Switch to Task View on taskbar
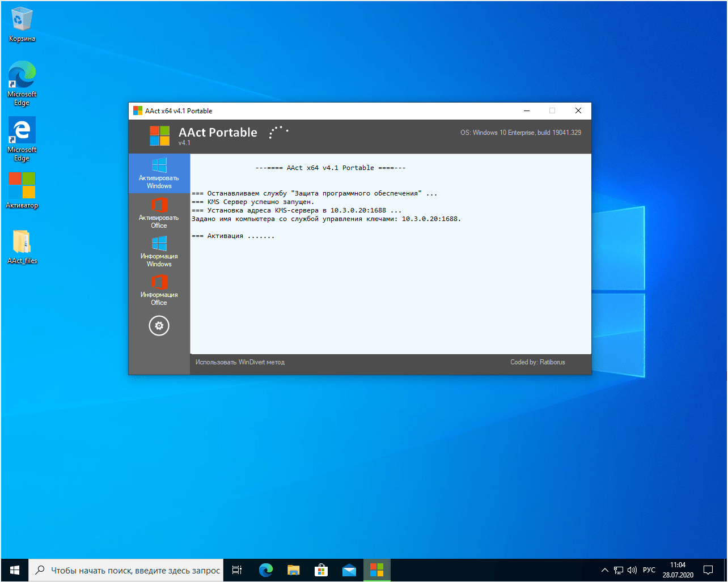Image resolution: width=728 pixels, height=582 pixels. coord(236,570)
